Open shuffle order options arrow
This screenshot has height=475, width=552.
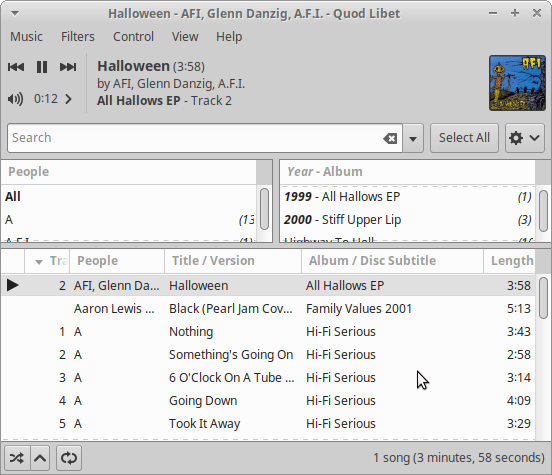pyautogui.click(x=40, y=458)
